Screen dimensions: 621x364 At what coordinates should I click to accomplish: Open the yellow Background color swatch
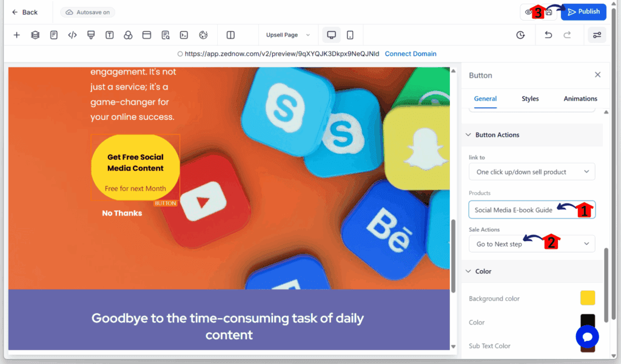588,298
